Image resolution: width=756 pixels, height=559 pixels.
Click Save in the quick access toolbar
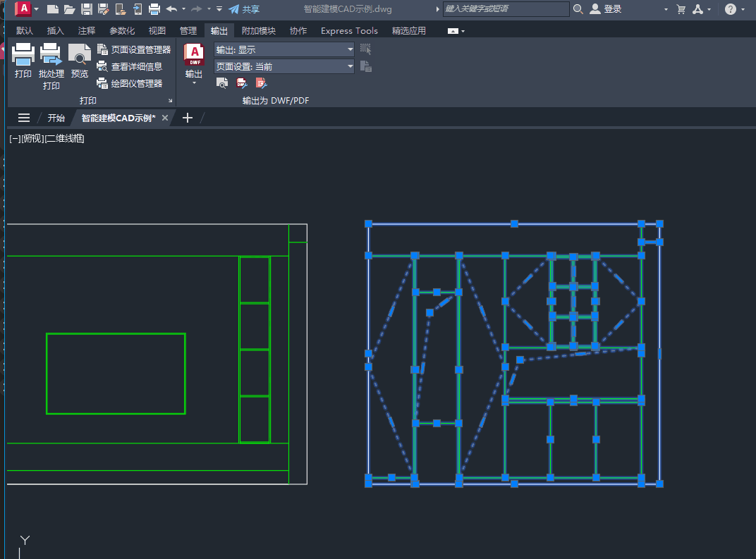click(87, 9)
